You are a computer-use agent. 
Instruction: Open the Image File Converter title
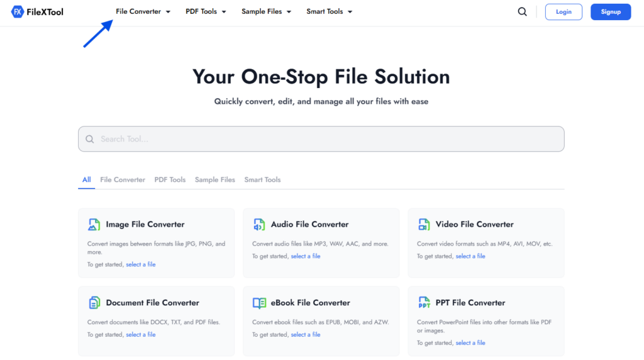(145, 224)
